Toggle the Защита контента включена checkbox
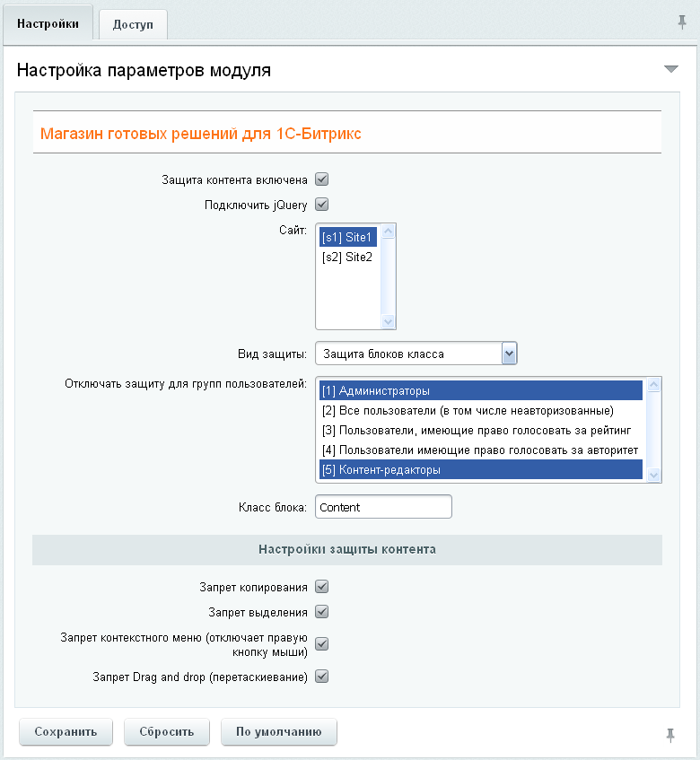This screenshot has height=760, width=700. point(322,179)
